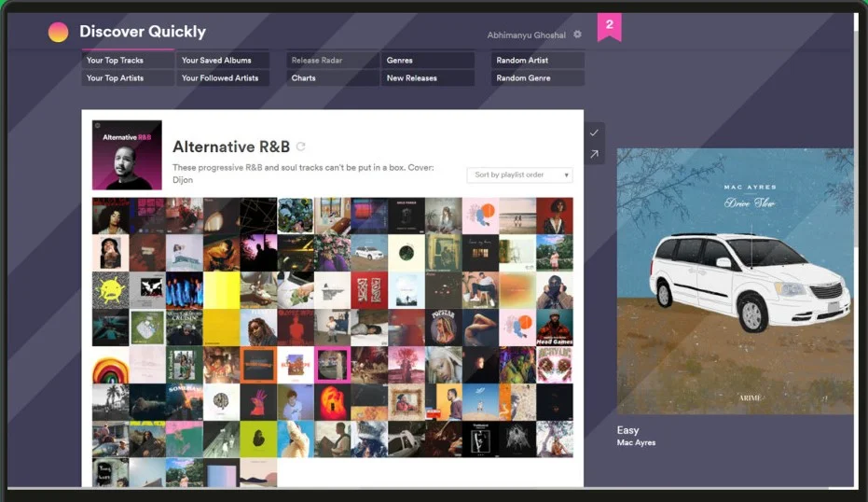This screenshot has height=502, width=868.
Task: Click the Discover Quickly title
Action: click(143, 32)
